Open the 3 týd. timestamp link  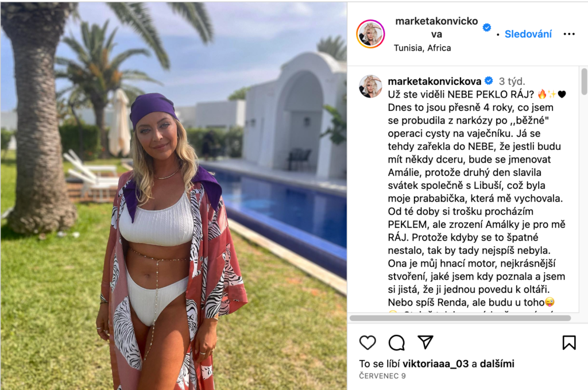512,81
